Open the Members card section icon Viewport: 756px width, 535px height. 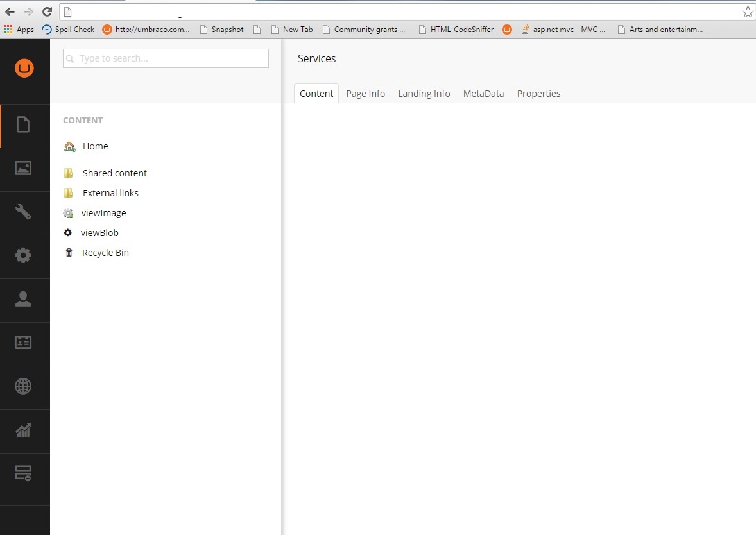24,343
